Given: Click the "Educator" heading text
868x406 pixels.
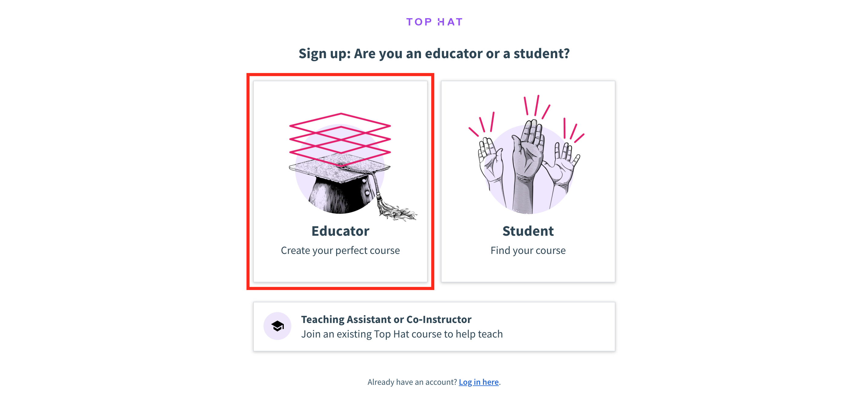Looking at the screenshot, I should tap(340, 231).
